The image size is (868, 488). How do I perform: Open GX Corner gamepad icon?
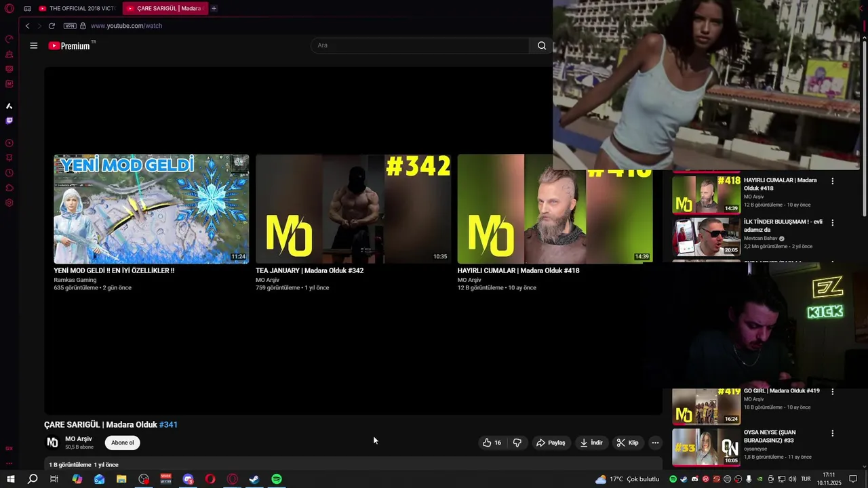tap(27, 9)
